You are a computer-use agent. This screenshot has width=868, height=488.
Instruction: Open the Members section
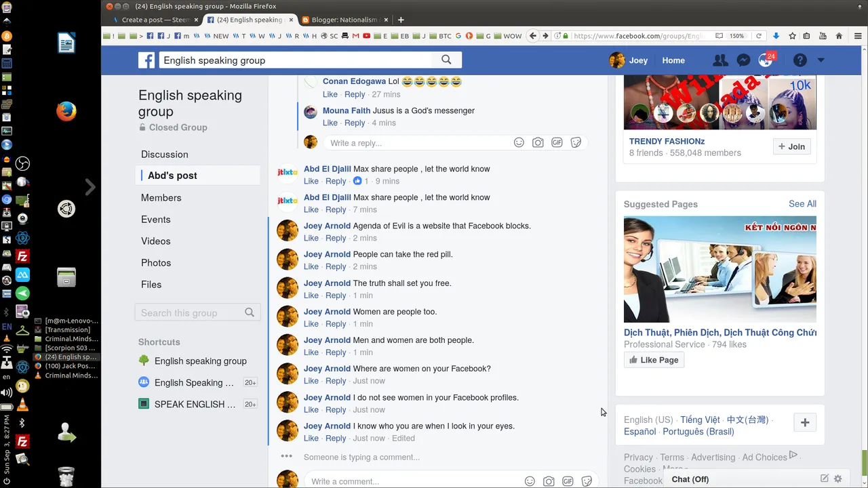click(x=161, y=198)
